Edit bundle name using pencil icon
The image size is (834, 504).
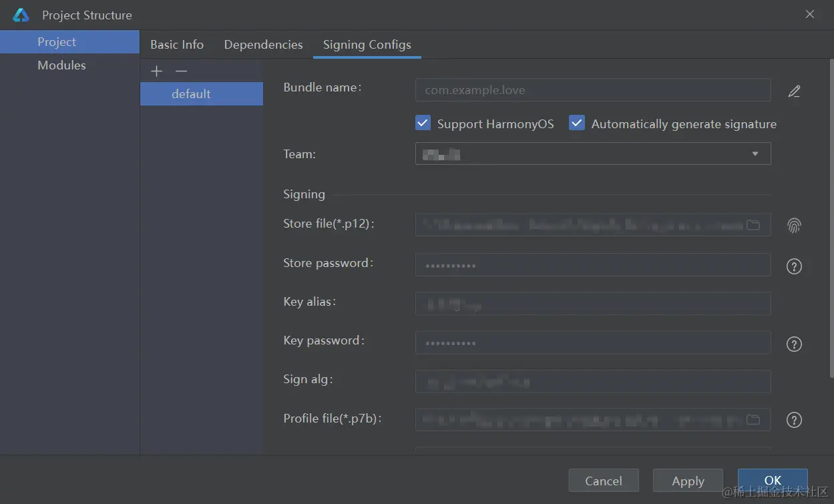click(x=794, y=91)
